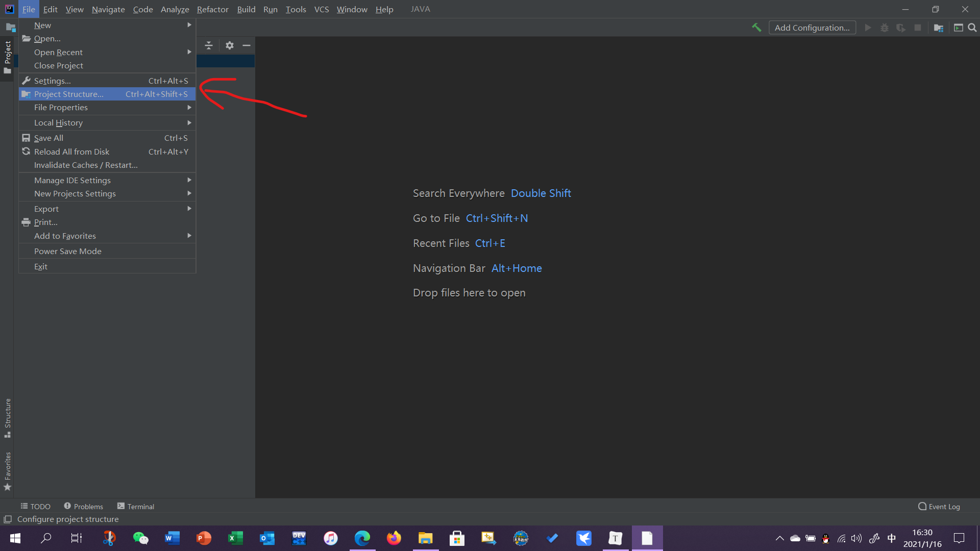Choose Invalidate Caches / Restart

pyautogui.click(x=86, y=165)
